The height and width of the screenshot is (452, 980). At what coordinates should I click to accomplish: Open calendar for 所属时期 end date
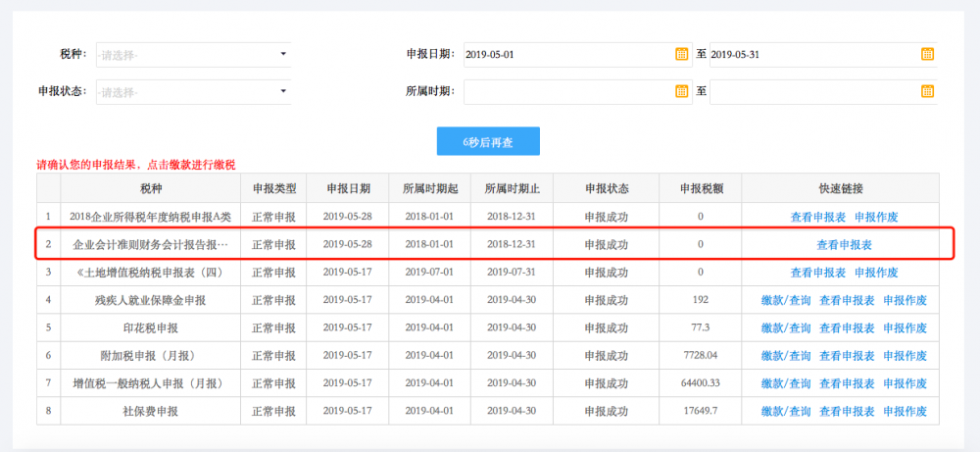pyautogui.click(x=927, y=91)
